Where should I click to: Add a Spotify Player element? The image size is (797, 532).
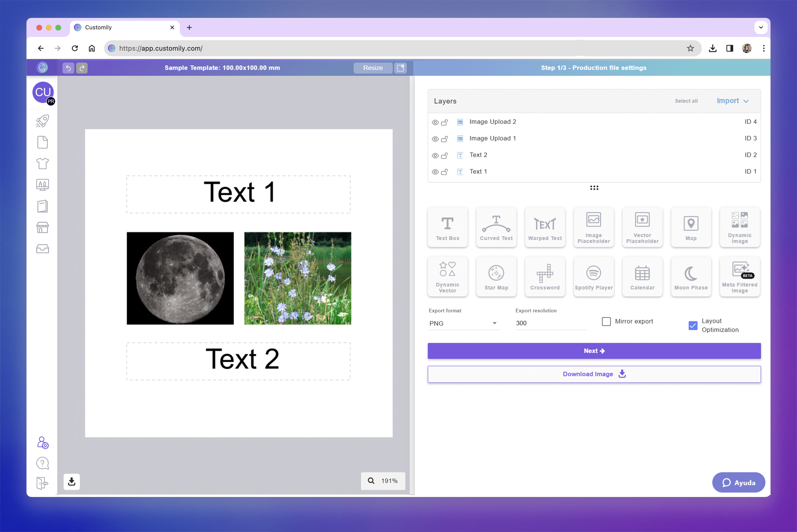[593, 276]
